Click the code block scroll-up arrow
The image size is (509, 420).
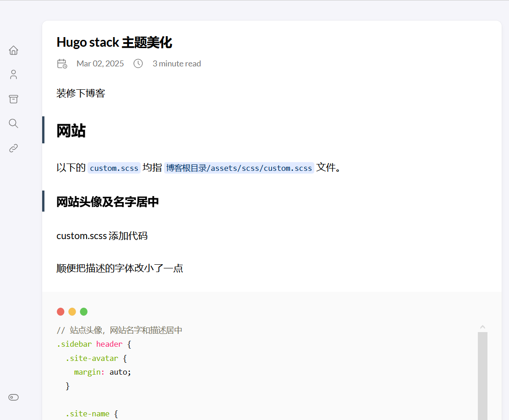[x=482, y=327]
